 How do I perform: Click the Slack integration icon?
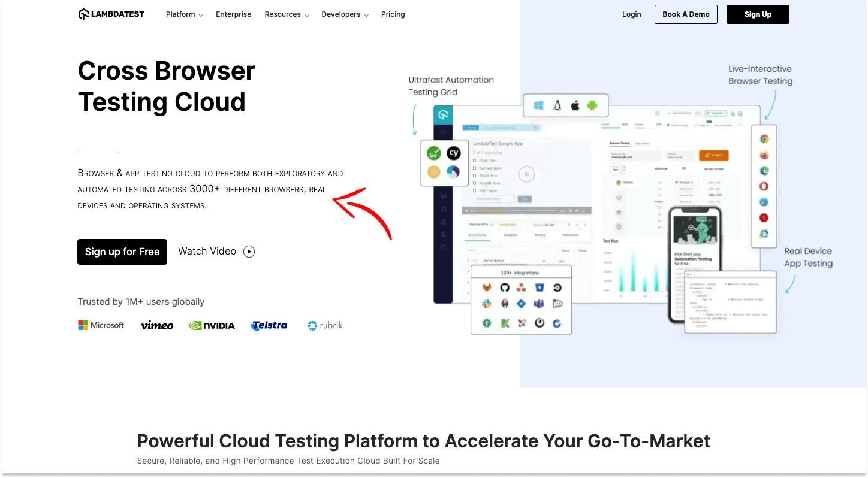[487, 304]
